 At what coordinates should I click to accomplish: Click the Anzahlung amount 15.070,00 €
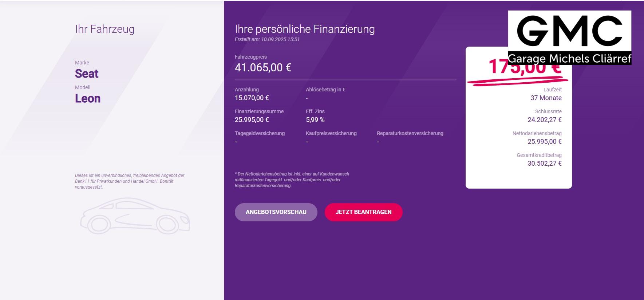click(x=252, y=98)
